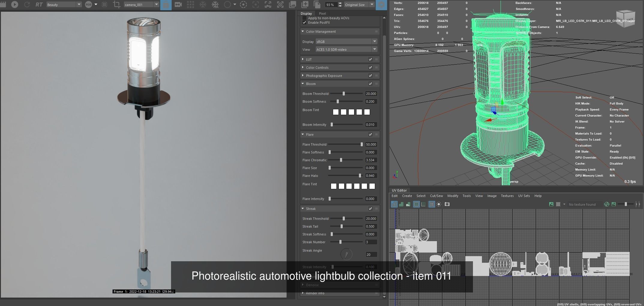644x306 pixels.
Task: Click the RGB channels display icon
Action: point(89,5)
